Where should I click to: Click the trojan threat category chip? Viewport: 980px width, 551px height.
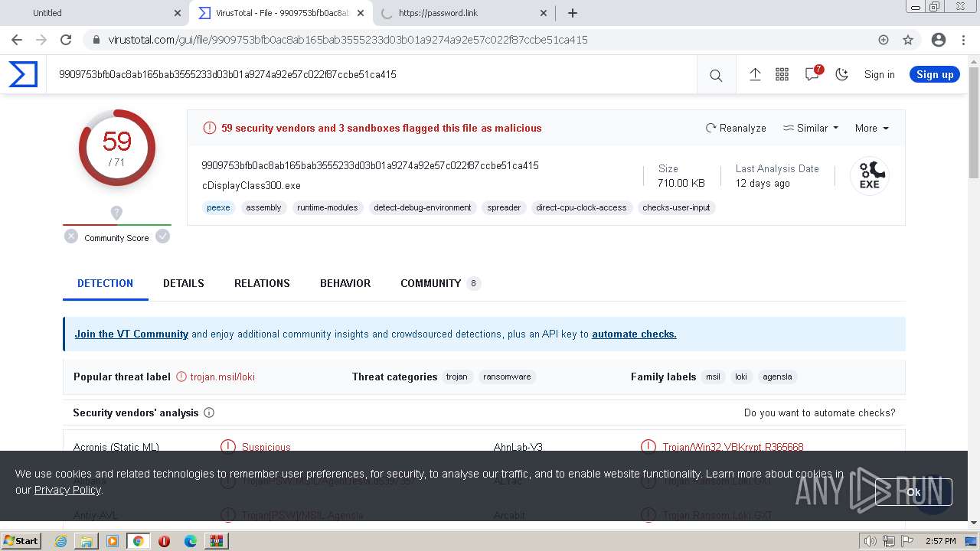456,377
